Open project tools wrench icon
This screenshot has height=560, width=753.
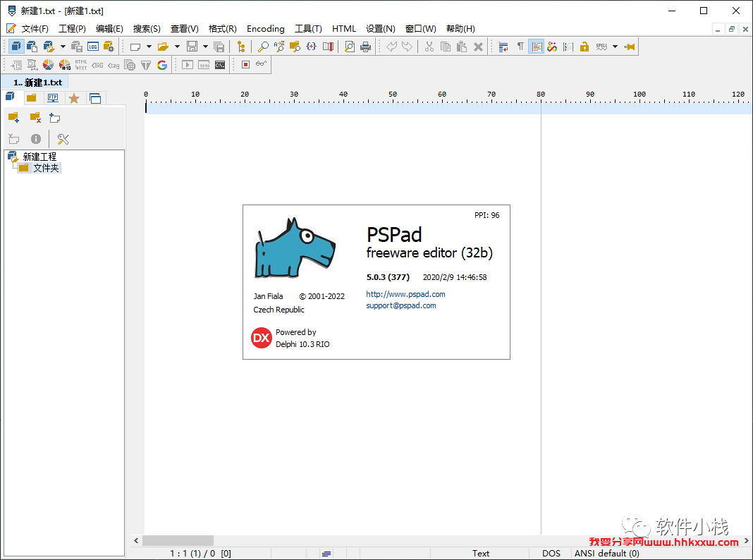pos(63,139)
